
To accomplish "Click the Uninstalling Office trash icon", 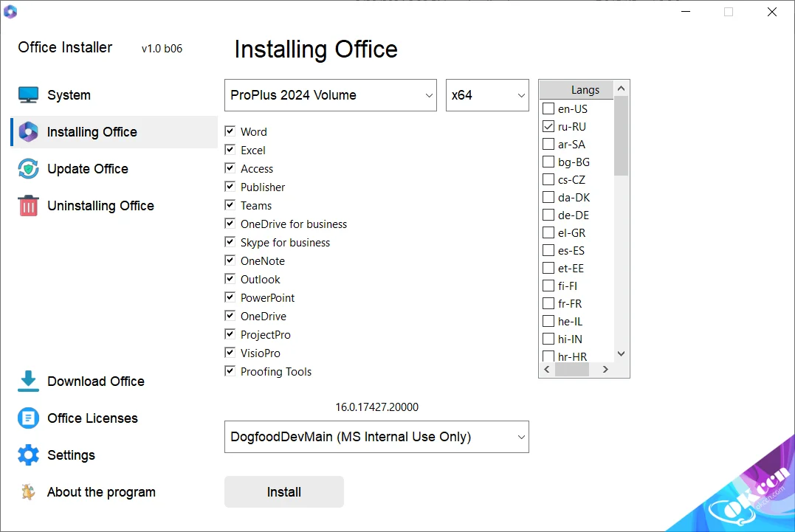I will (28, 206).
